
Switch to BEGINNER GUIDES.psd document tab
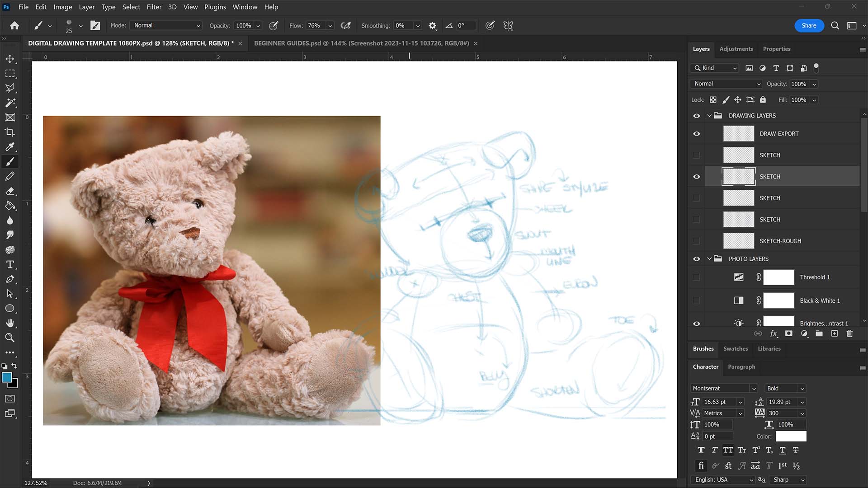click(361, 43)
